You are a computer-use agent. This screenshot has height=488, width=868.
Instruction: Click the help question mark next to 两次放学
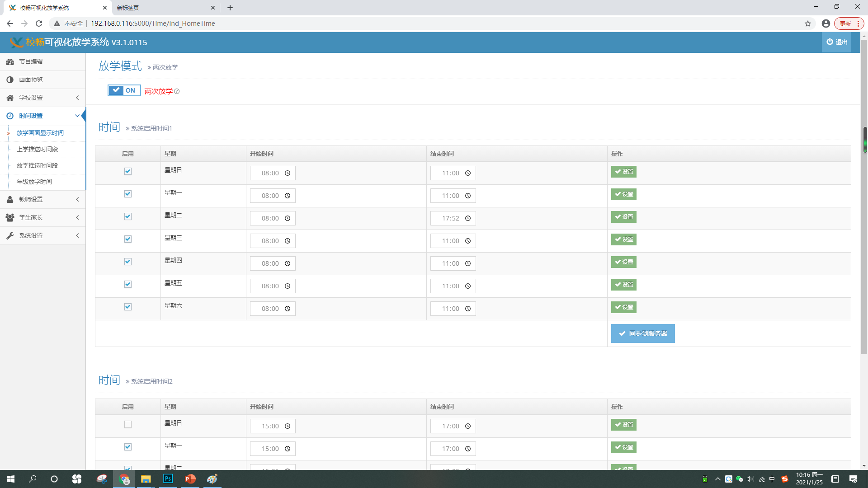(177, 91)
